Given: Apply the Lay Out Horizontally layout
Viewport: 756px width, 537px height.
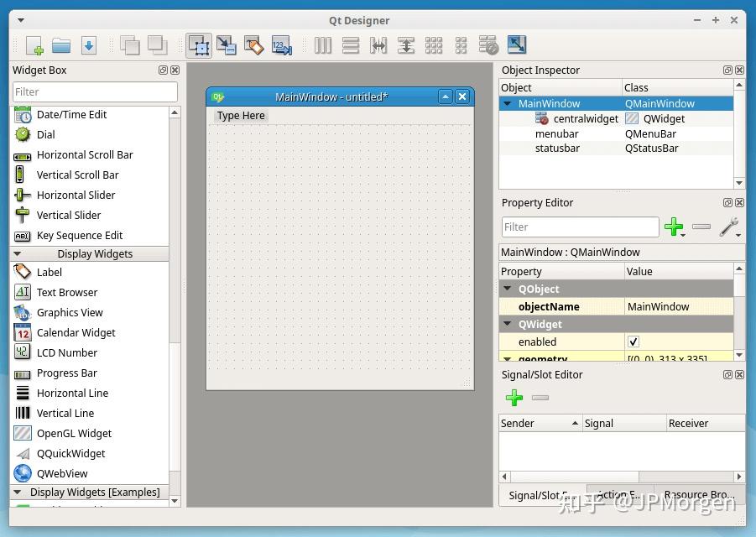Looking at the screenshot, I should 323,46.
